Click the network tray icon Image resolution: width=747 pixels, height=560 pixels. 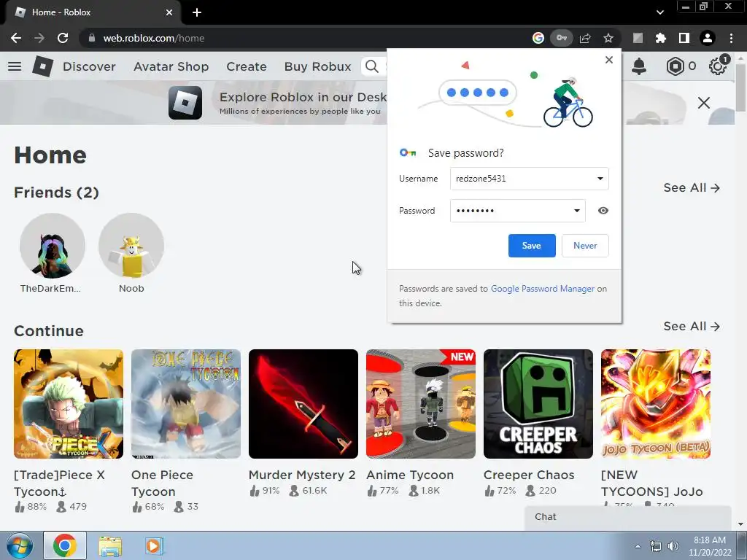pyautogui.click(x=656, y=546)
